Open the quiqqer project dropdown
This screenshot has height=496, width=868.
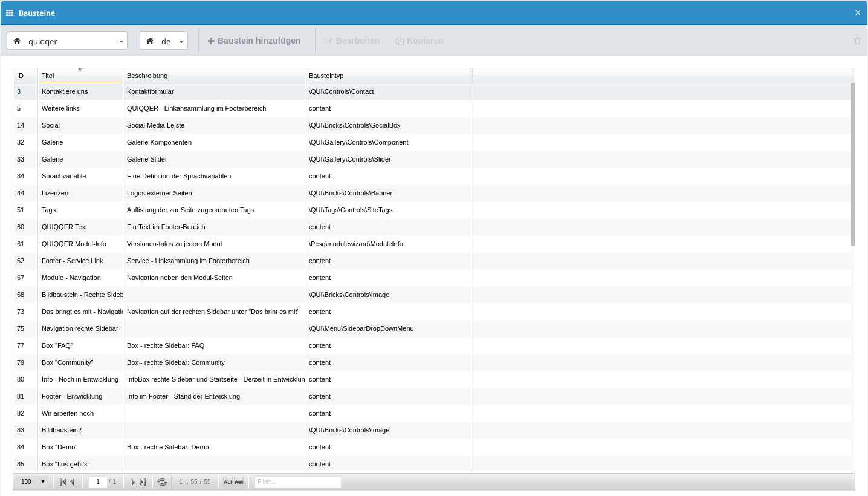(67, 41)
